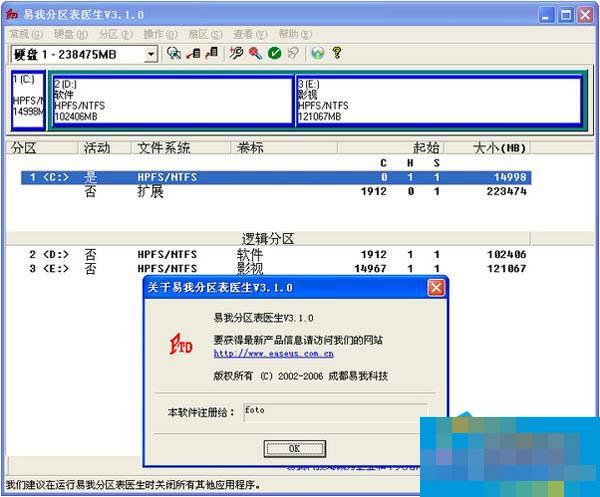Click the 分区 column header
The width and height of the screenshot is (600, 497).
click(42, 148)
